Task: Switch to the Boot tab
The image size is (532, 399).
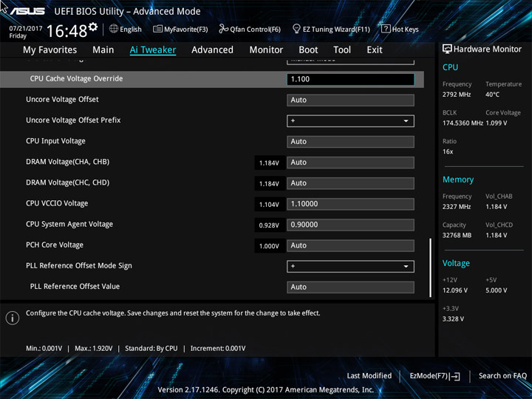Action: coord(308,50)
